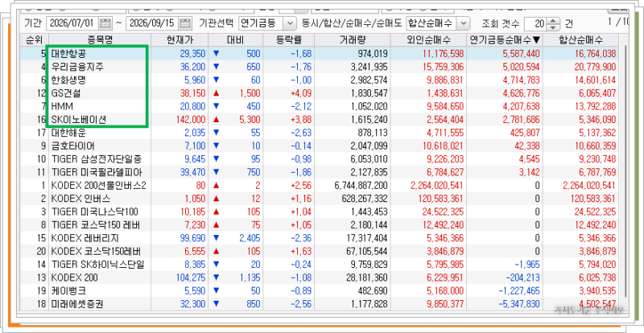
Task: Select the 대한항공 row
Action: (320, 53)
